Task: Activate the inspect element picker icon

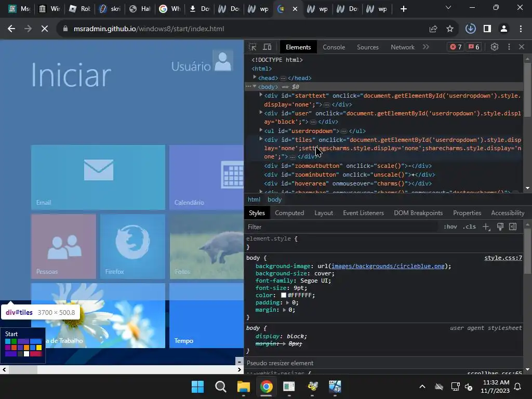Action: 253,47
